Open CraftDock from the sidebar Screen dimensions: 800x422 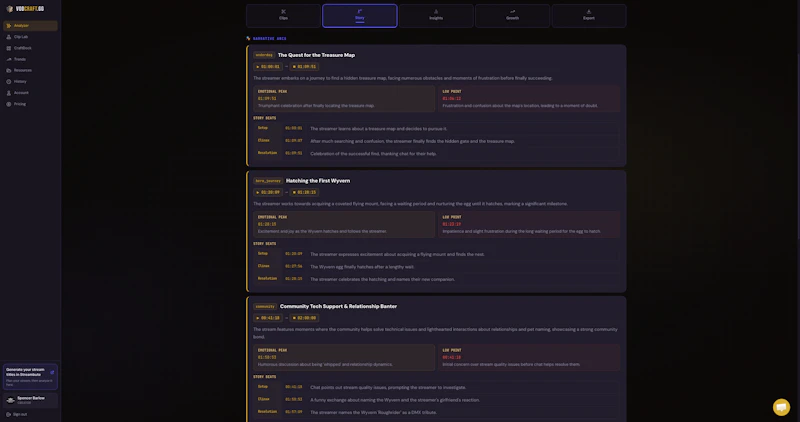(30, 48)
